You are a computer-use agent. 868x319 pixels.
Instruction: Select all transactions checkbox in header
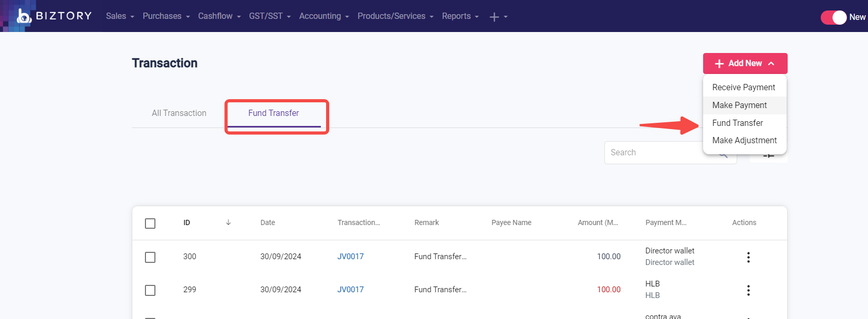[150, 224]
